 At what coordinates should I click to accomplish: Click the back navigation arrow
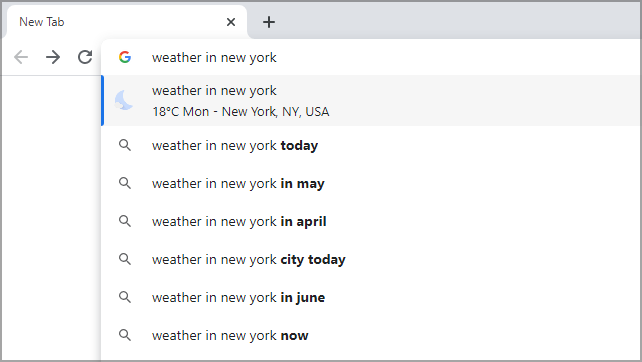[x=21, y=57]
